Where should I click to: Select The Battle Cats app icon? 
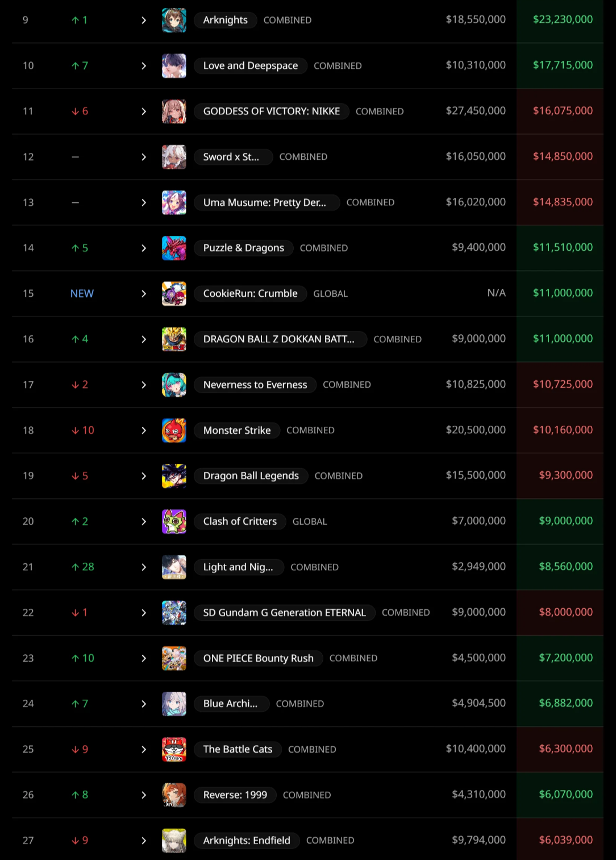point(174,749)
